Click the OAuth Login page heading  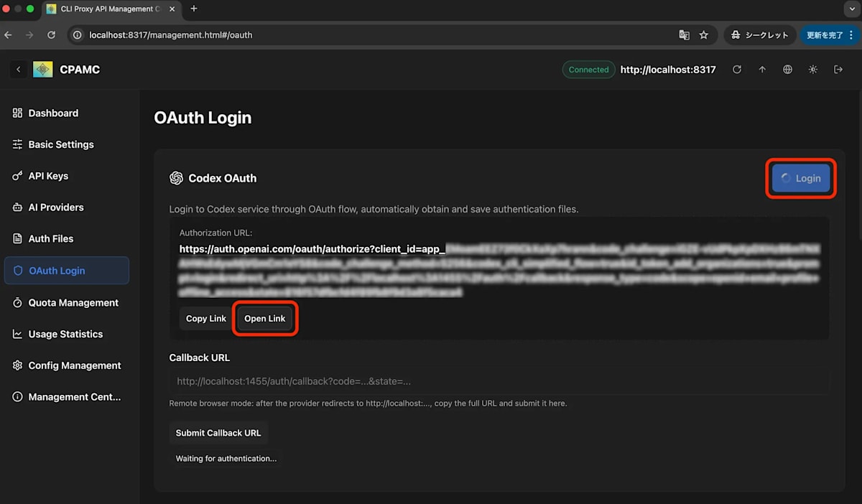pos(203,118)
